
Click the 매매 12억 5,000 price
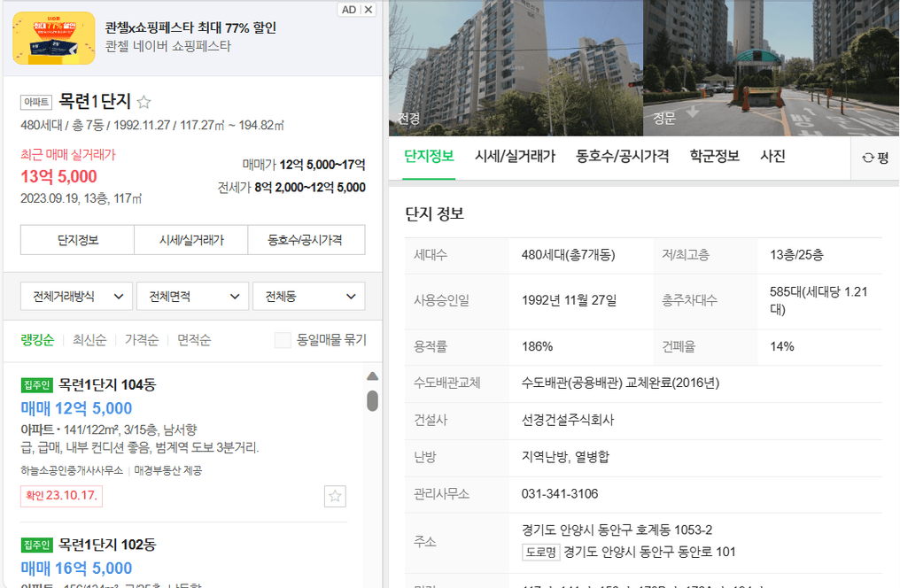click(x=76, y=408)
